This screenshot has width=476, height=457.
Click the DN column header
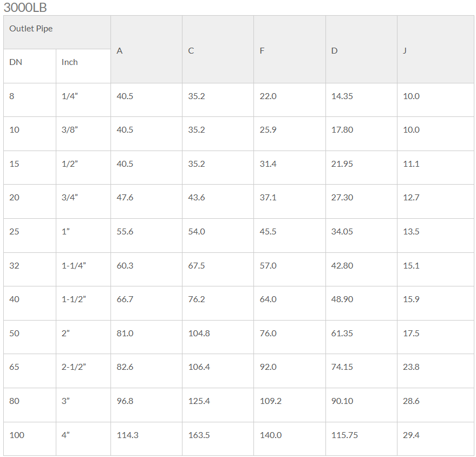point(30,66)
